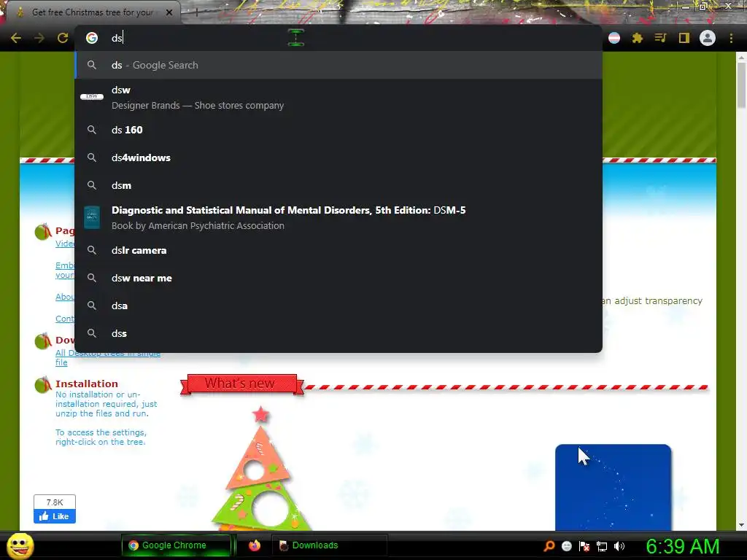Open the media controls playlist icon
Image resolution: width=747 pixels, height=560 pixels.
click(x=660, y=38)
